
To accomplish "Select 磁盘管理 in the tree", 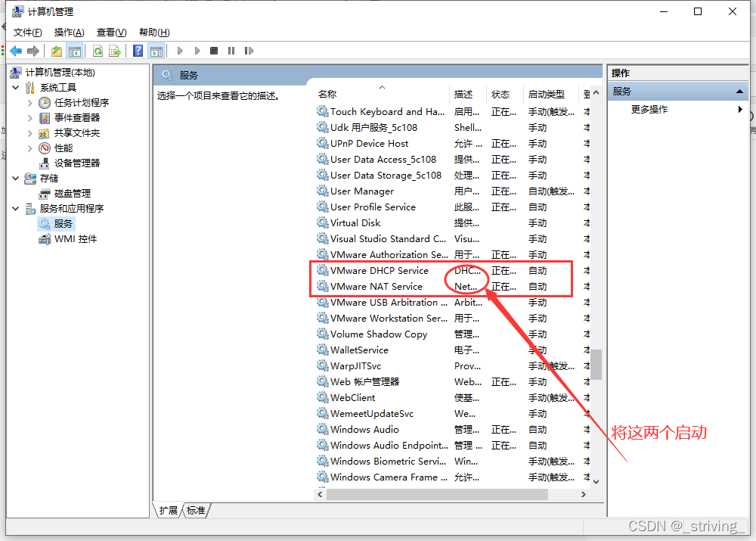I will (73, 194).
